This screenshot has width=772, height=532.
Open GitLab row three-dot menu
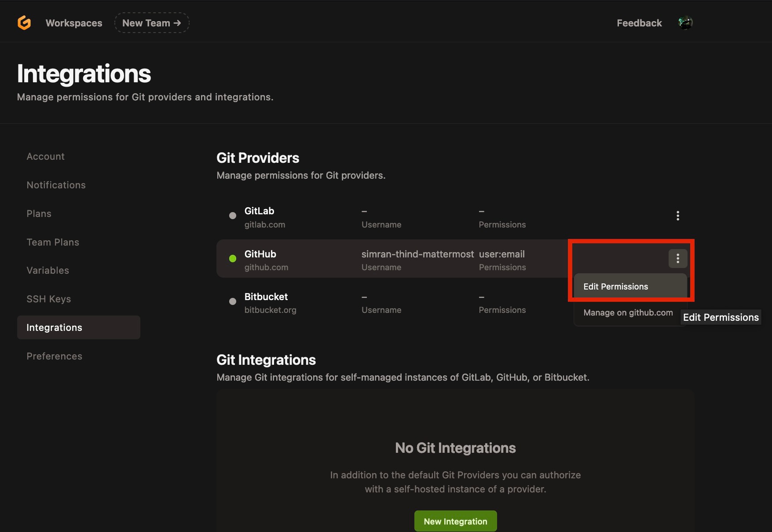pos(678,216)
